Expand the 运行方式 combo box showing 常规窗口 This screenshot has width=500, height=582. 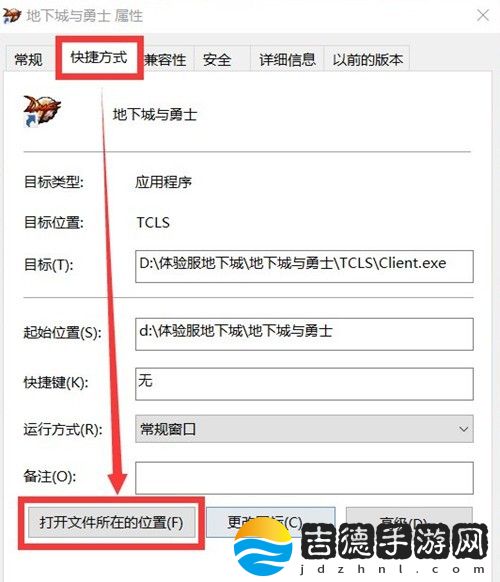tap(304, 429)
